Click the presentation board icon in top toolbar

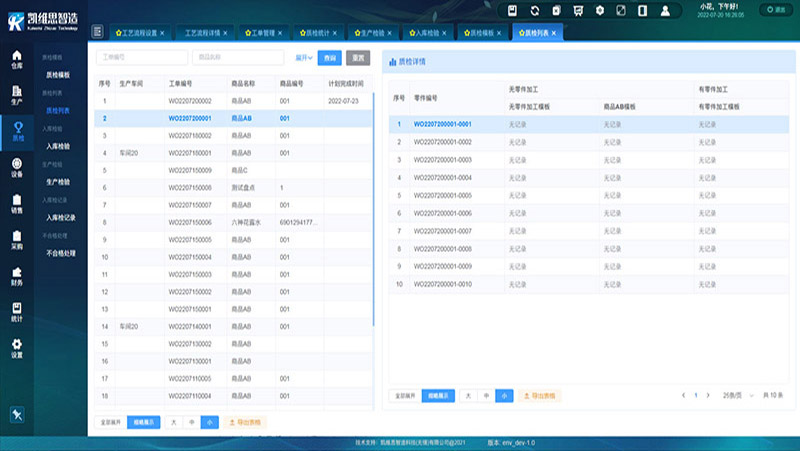point(578,10)
